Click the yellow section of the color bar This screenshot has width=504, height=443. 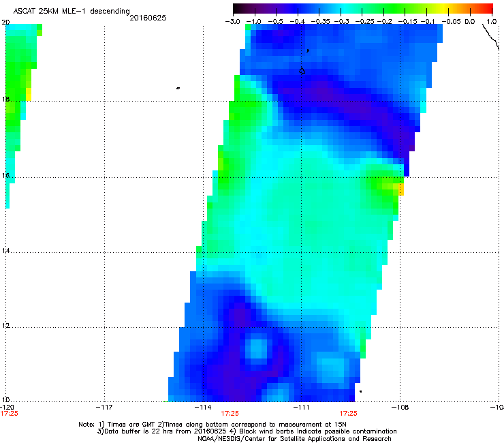point(443,8)
